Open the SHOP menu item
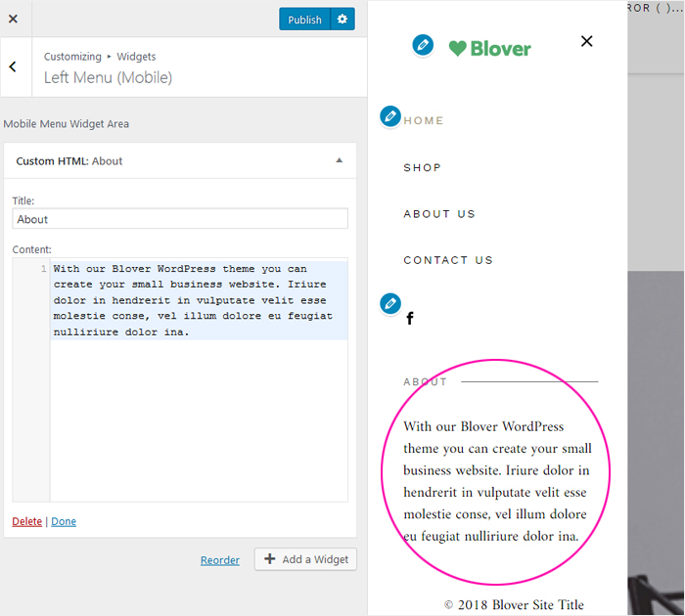685x616 pixels. [422, 167]
